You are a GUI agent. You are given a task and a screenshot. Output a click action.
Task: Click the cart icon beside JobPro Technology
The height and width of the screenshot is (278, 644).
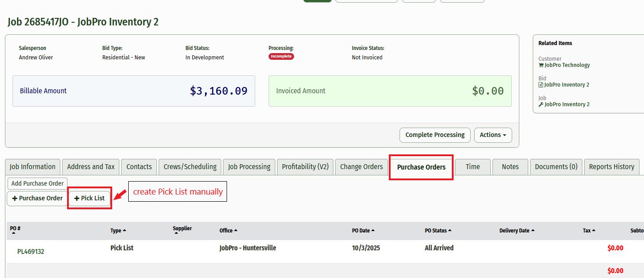pos(541,65)
